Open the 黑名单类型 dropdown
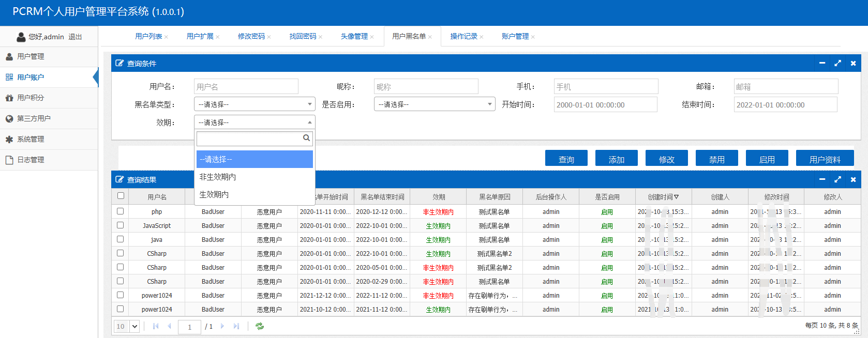The width and height of the screenshot is (868, 338). pyautogui.click(x=255, y=104)
